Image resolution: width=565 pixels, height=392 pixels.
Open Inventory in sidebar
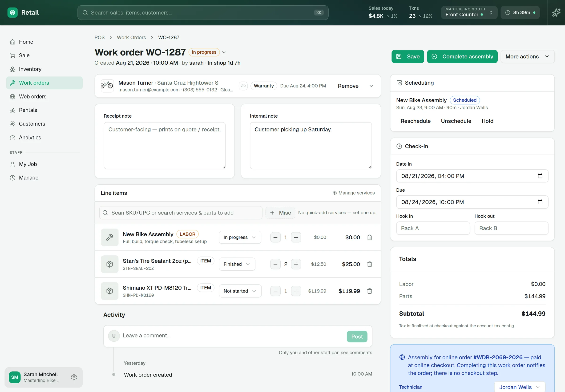pyautogui.click(x=44, y=69)
